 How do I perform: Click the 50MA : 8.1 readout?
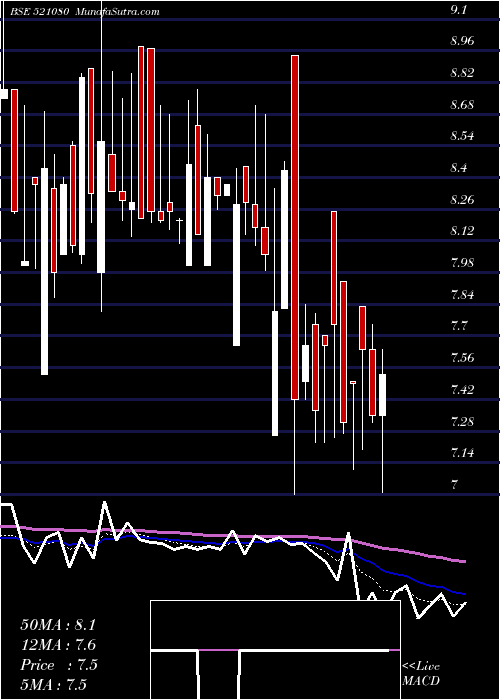click(x=58, y=625)
